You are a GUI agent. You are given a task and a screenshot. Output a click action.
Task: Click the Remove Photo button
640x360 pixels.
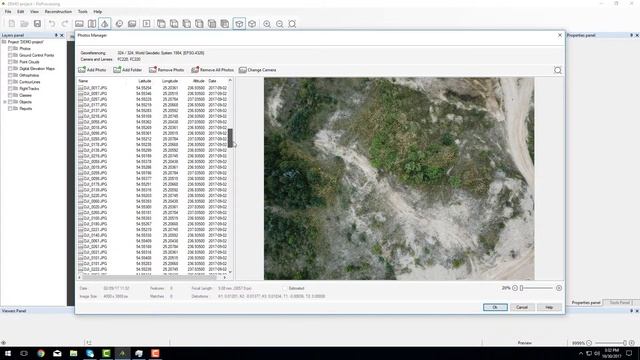coord(167,70)
